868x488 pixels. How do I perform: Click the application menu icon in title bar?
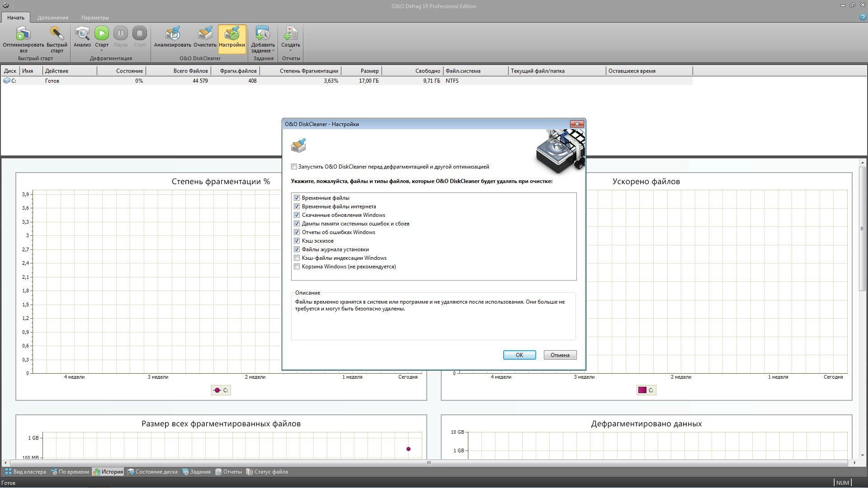(5, 6)
